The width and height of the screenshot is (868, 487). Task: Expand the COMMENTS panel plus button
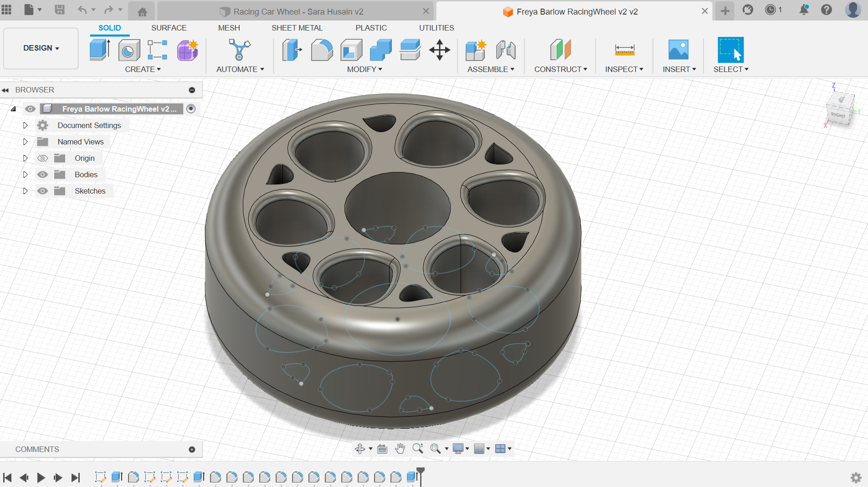192,450
